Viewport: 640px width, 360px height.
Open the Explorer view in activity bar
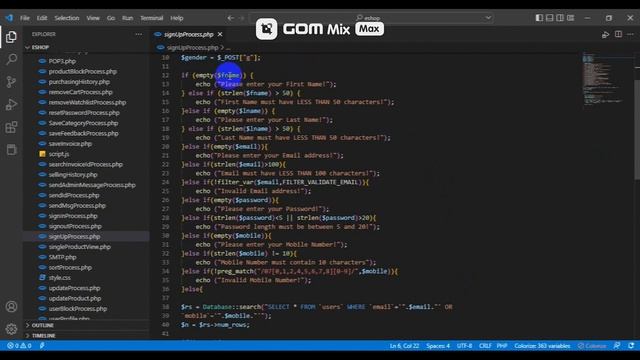11,37
